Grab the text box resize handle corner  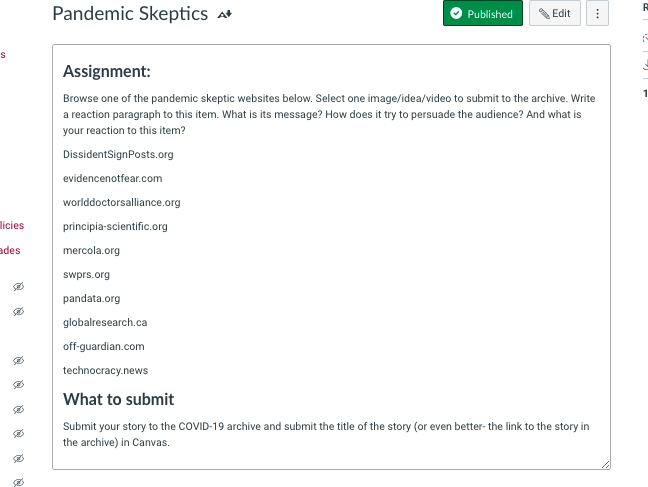(605, 464)
